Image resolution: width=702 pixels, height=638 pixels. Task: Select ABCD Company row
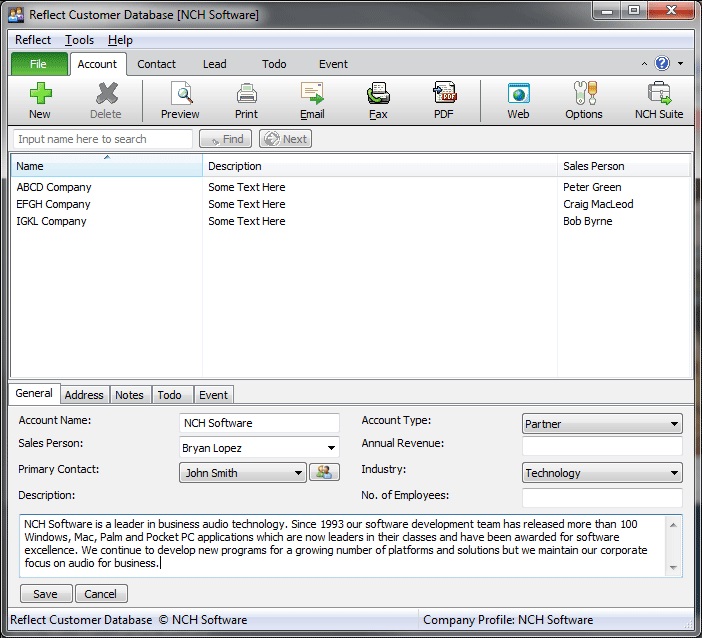351,187
